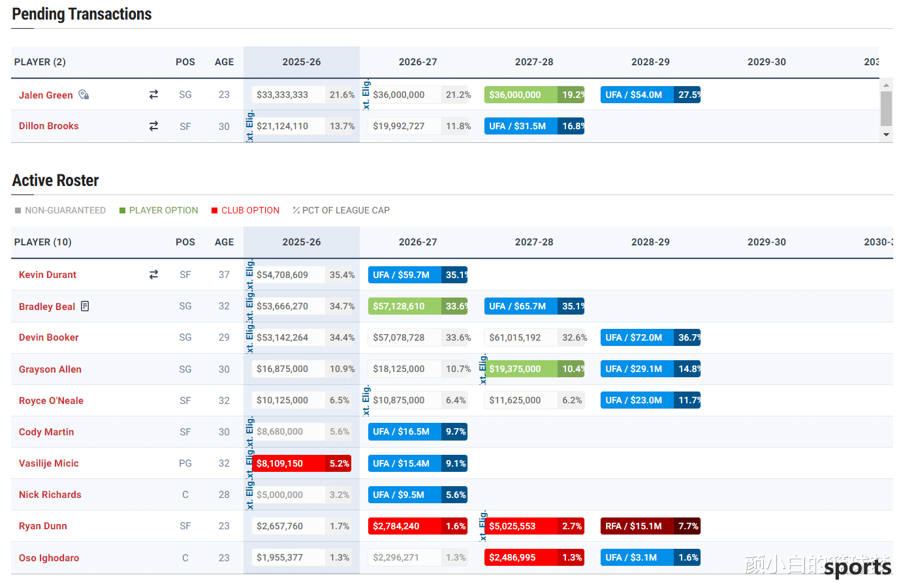Click Jalen Green's UFA / $54.0M badge

pyautogui.click(x=651, y=95)
